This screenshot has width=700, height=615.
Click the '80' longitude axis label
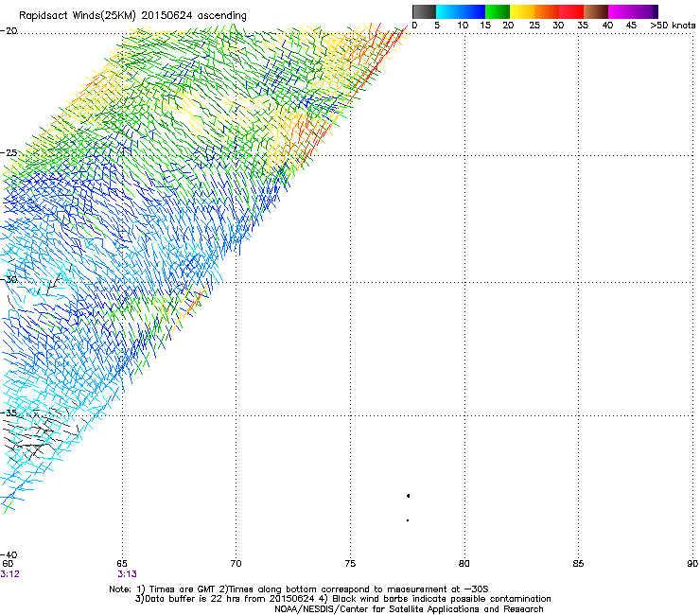point(464,564)
